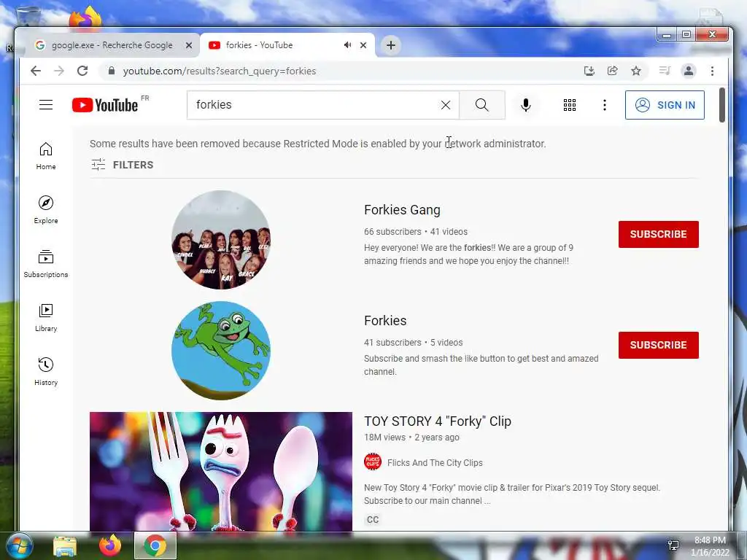Open the YouTube hamburger guide menu
The width and height of the screenshot is (747, 560).
tap(46, 105)
